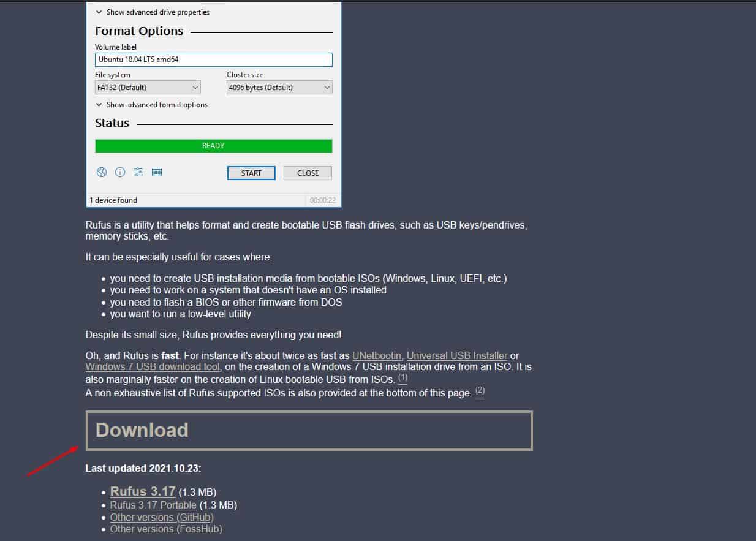Open Other versions (FossHub) link
This screenshot has width=756, height=541.
pos(166,529)
